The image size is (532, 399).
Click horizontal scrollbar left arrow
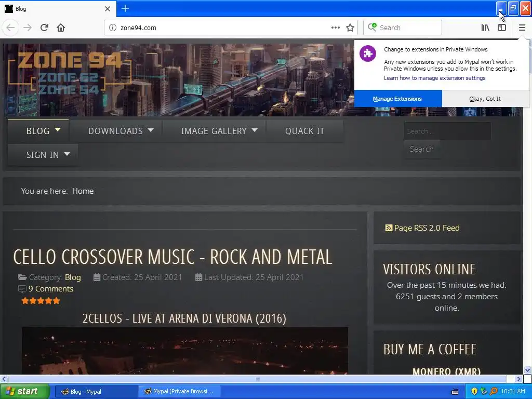(4, 379)
